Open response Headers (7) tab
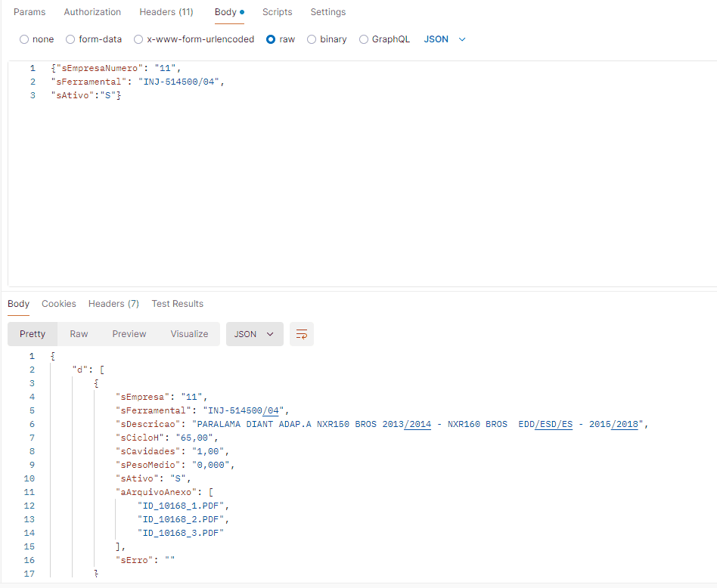 click(113, 304)
